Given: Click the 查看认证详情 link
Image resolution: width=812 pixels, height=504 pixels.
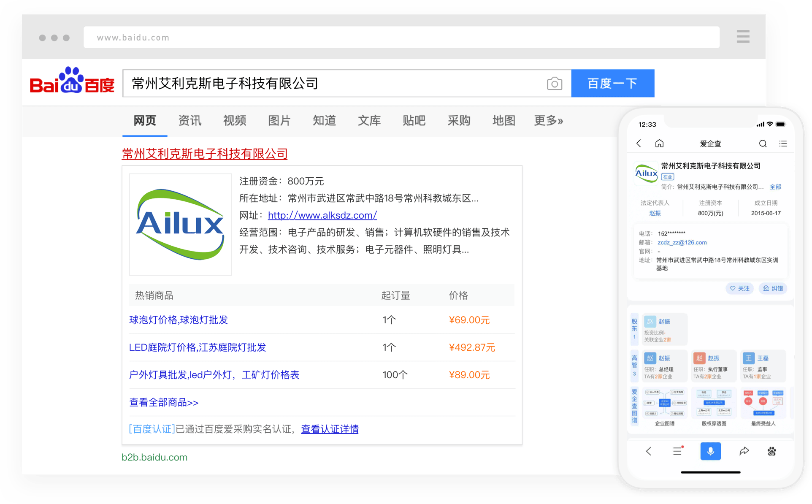Looking at the screenshot, I should pyautogui.click(x=330, y=429).
